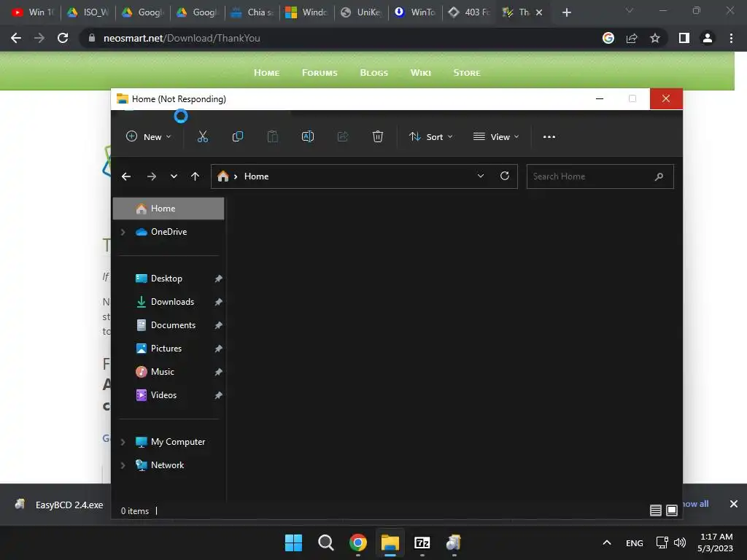This screenshot has height=560, width=747.
Task: Click the Up arrow to parent folder
Action: [195, 176]
